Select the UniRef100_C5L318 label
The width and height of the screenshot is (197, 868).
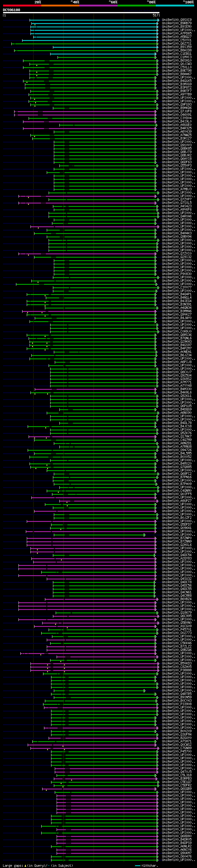click(x=176, y=775)
